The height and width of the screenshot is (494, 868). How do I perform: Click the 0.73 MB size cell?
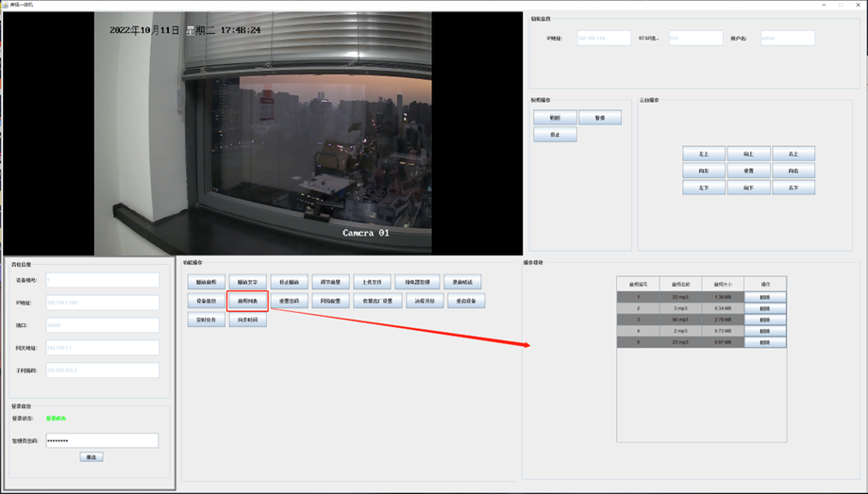723,331
